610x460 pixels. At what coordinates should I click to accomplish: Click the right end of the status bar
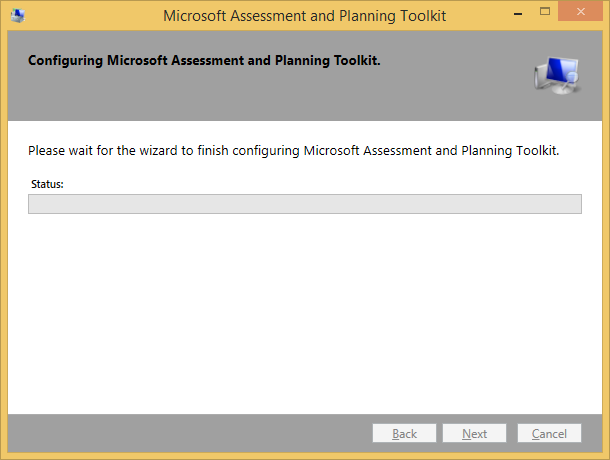(x=575, y=204)
